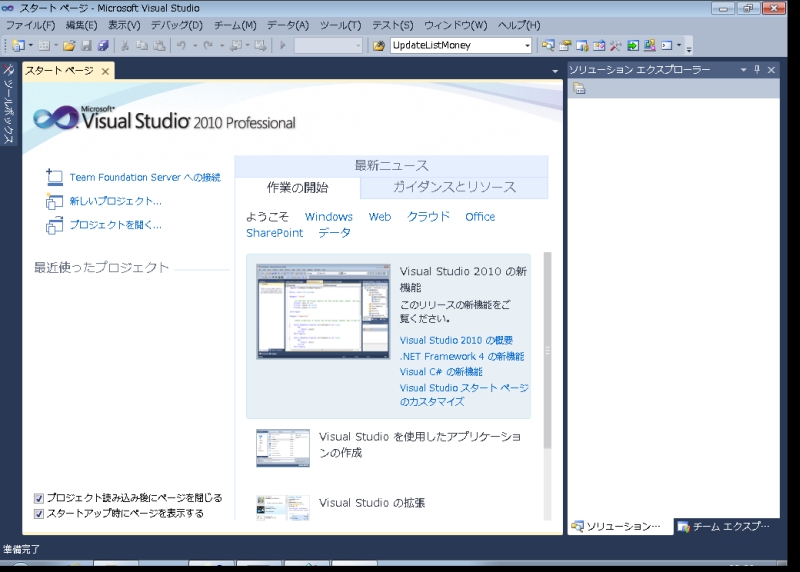This screenshot has height=572, width=800.
Task: Toggle プロジェクト読み込み後にページを閉じる checkbox
Action: tap(39, 497)
